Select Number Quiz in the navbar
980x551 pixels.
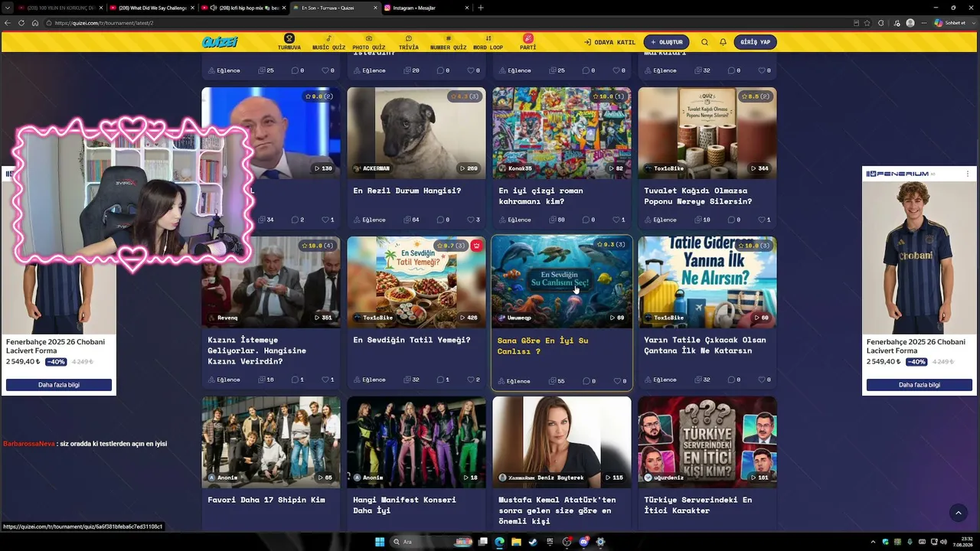(x=448, y=43)
